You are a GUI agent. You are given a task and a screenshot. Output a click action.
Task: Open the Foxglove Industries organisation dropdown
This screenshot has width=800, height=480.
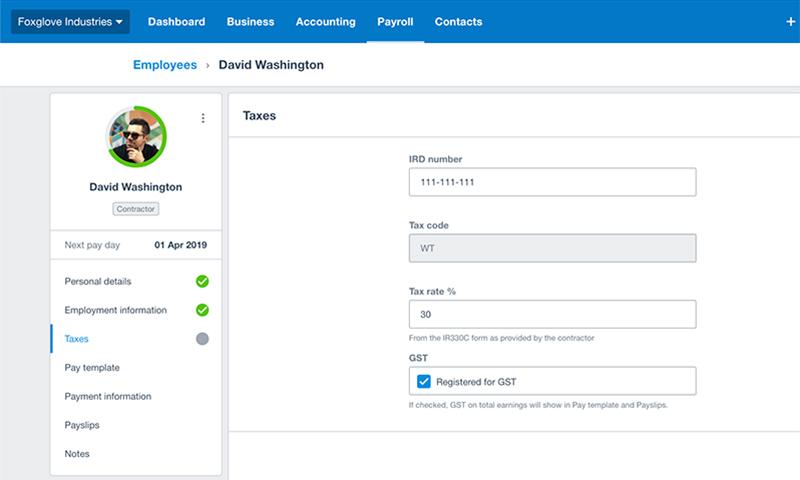tap(70, 22)
